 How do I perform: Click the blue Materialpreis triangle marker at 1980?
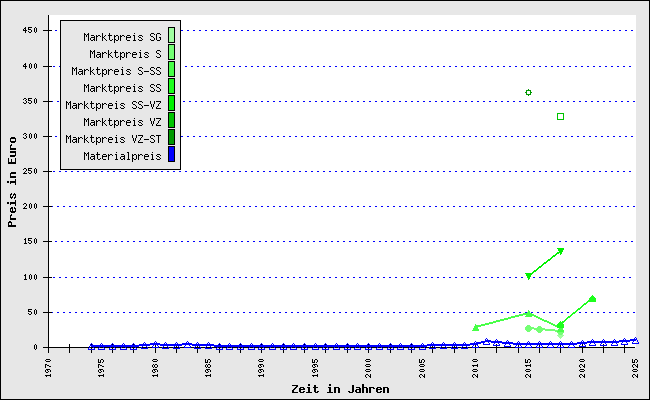click(155, 344)
